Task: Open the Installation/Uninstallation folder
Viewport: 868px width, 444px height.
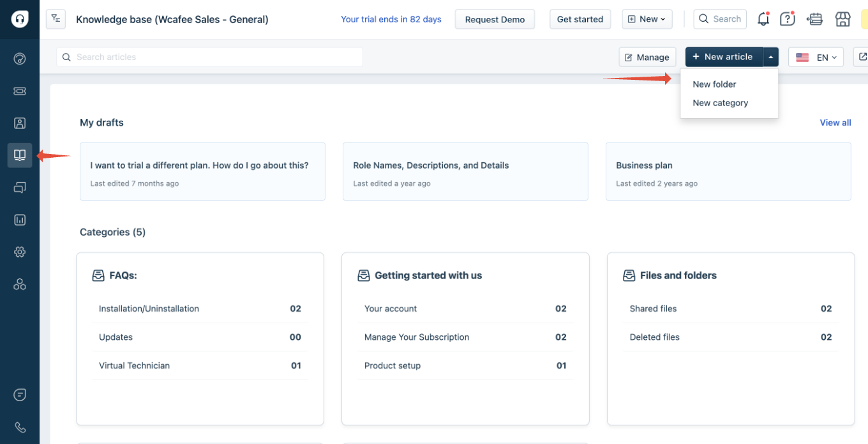Action: tap(200, 309)
